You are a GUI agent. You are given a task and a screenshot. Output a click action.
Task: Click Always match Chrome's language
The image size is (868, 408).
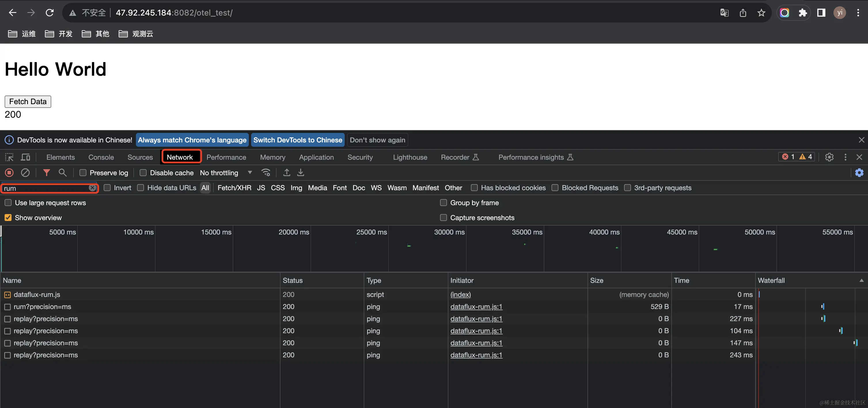coord(192,140)
